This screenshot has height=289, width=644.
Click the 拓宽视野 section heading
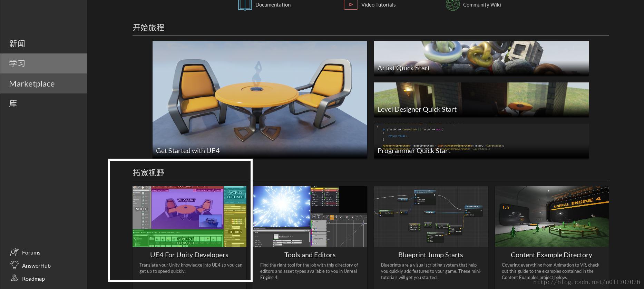point(148,173)
